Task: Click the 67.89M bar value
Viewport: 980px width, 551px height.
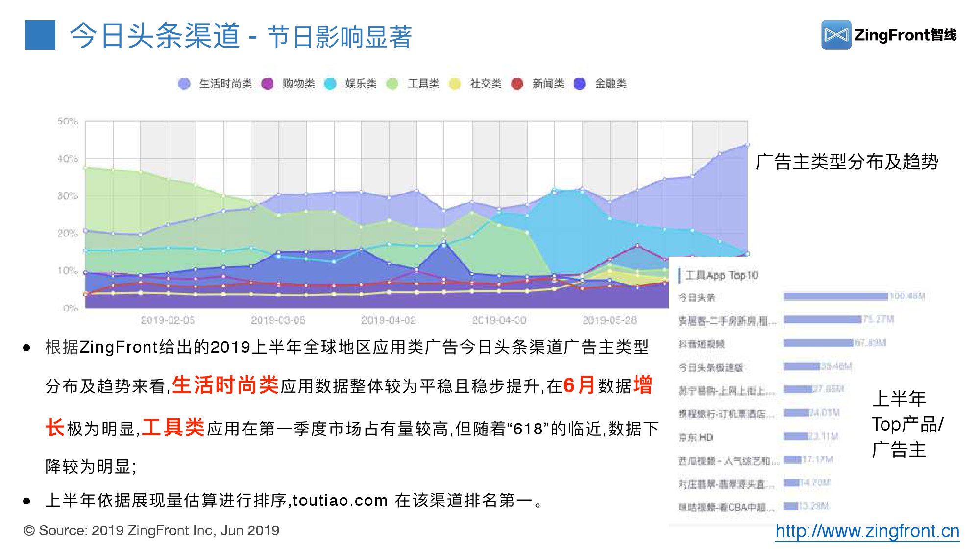Action: 870,342
